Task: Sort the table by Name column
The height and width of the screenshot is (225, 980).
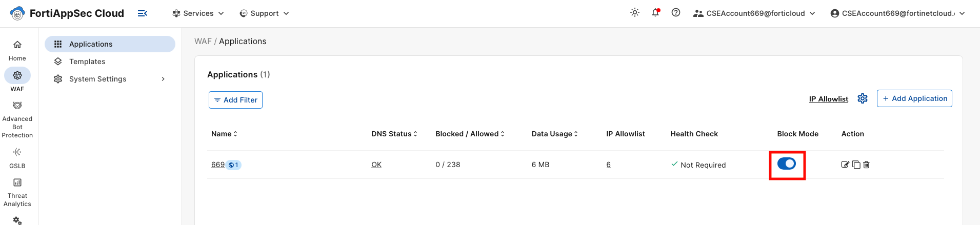Action: click(224, 134)
